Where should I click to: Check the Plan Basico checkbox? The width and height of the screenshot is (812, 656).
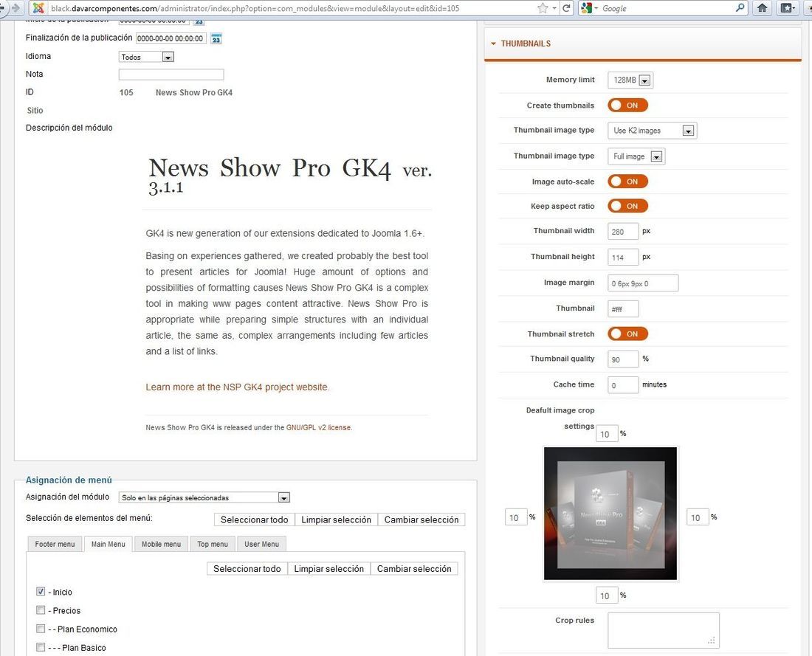pos(41,647)
